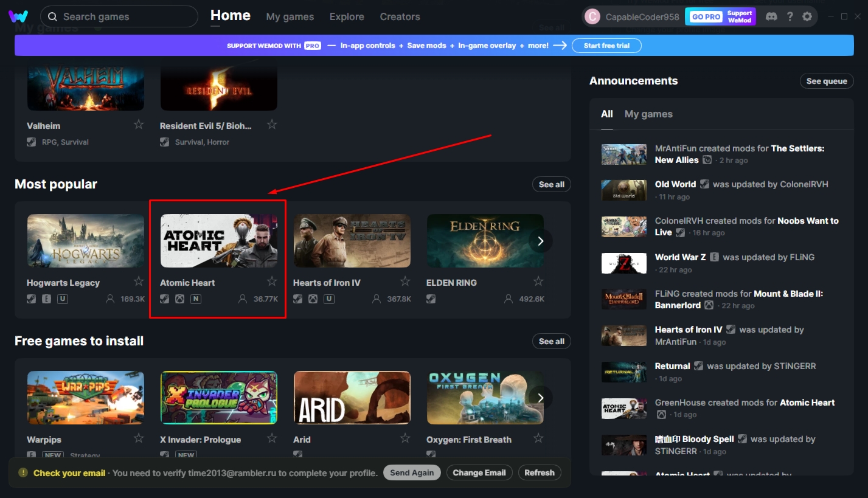
Task: Select the All announcements tab
Action: (607, 114)
